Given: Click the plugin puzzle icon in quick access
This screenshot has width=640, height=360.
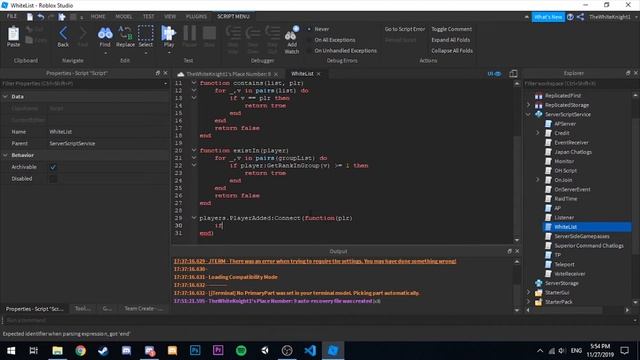Looking at the screenshot, I should [x=62, y=17].
